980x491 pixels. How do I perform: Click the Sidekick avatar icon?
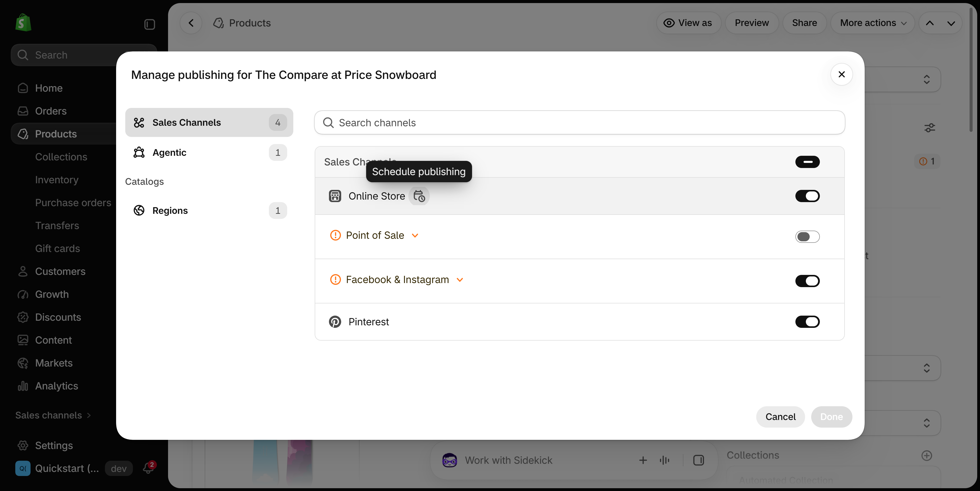point(449,460)
